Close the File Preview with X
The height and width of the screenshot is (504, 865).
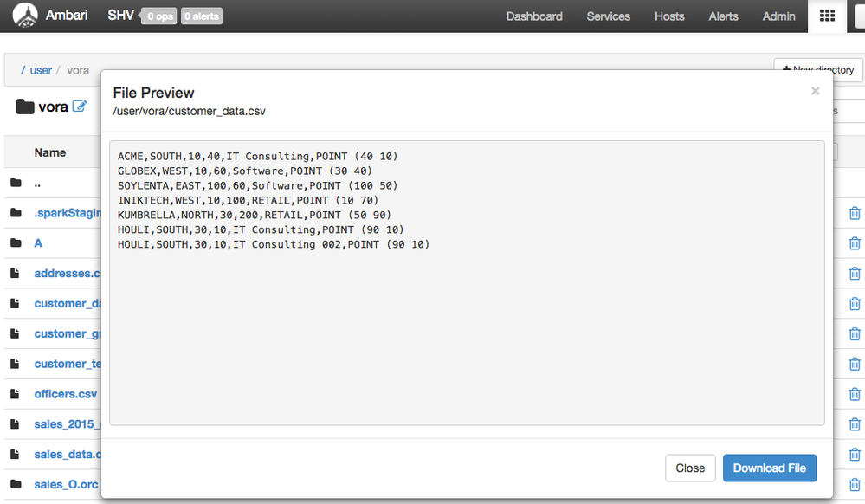pos(815,91)
